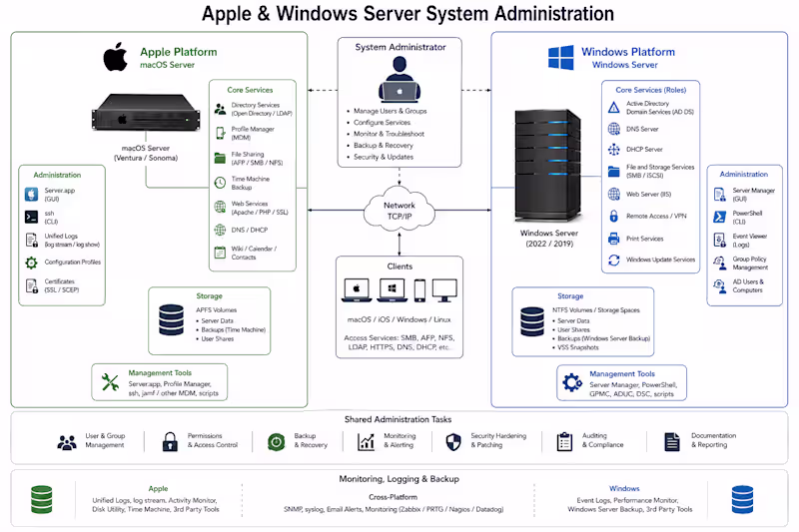Click the Apple Web Services globe icon
The image size is (799, 532).
[x=220, y=207]
